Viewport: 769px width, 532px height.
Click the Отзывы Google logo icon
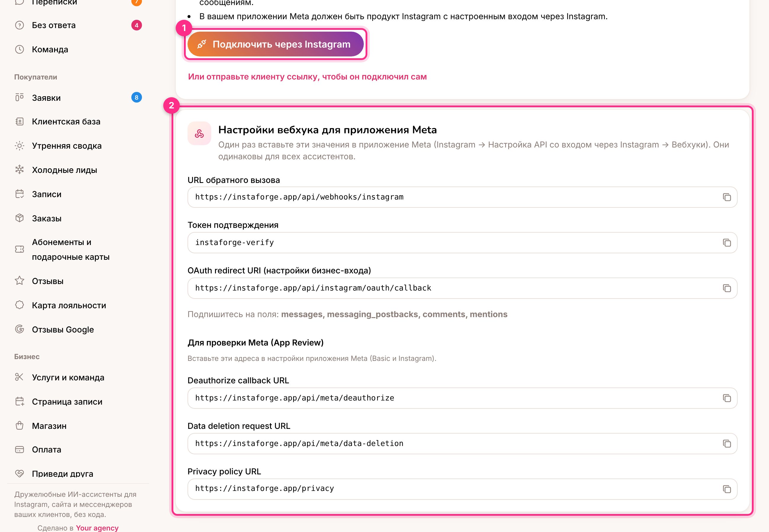coord(20,329)
